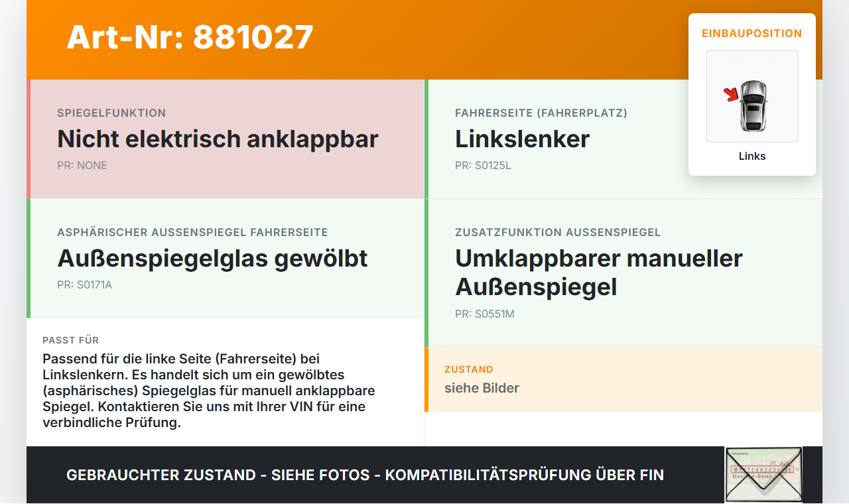Click the 'PR: S0125L' code

point(483,166)
